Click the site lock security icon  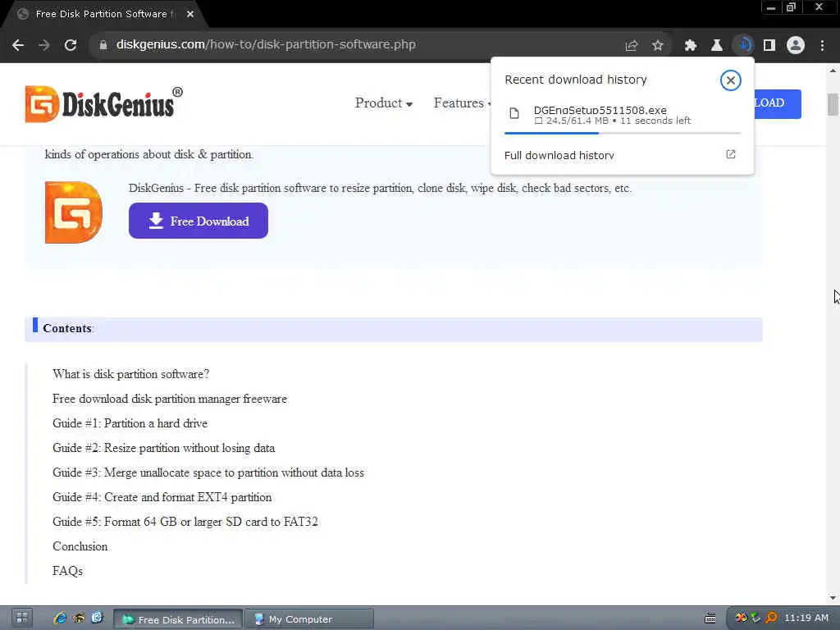point(103,45)
